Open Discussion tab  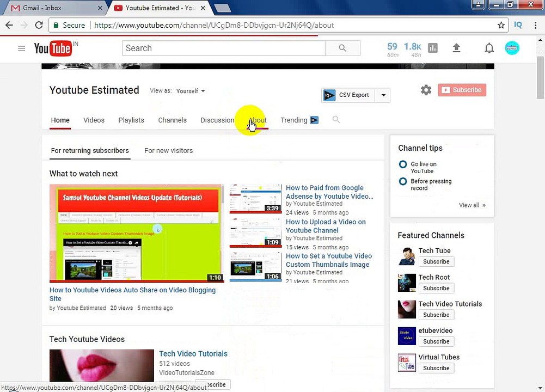click(x=217, y=120)
